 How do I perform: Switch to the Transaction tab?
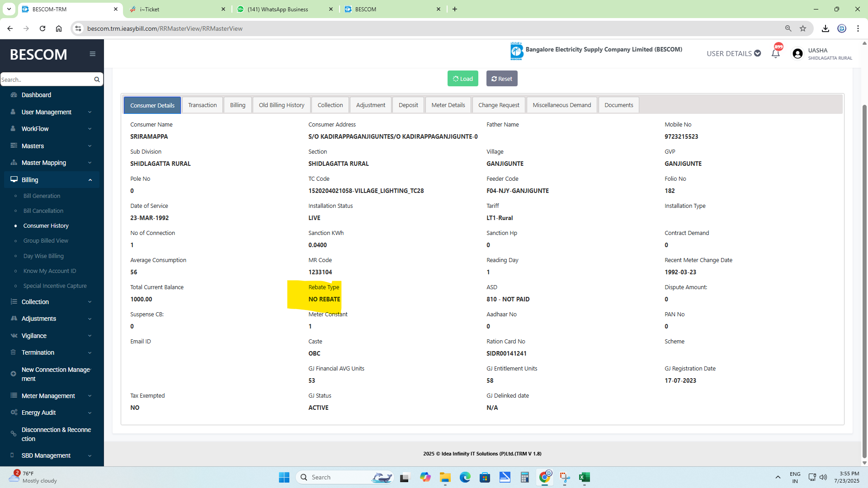click(x=203, y=105)
